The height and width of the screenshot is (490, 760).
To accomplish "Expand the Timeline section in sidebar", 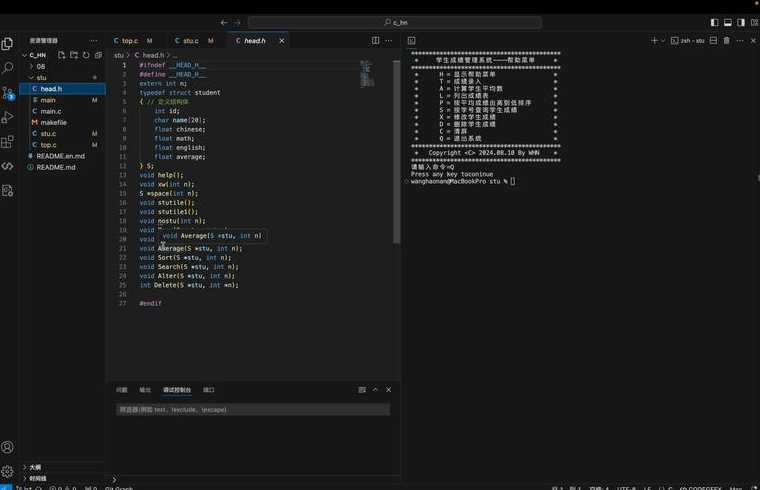I will tap(37, 478).
